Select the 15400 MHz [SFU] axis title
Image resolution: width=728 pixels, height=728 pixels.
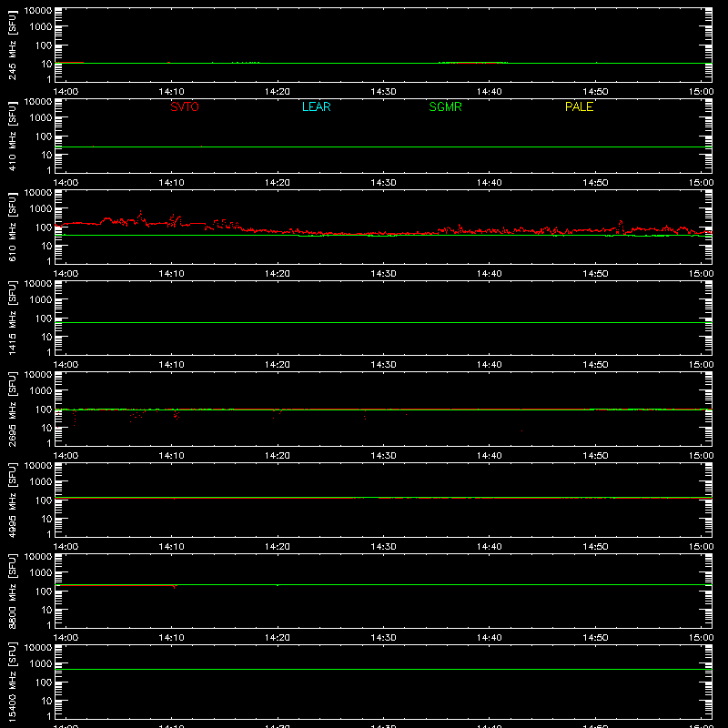point(12,682)
